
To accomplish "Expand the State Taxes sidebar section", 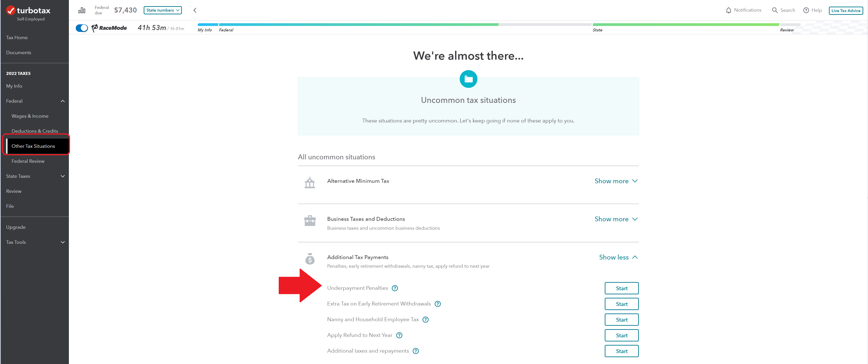I will pyautogui.click(x=35, y=176).
